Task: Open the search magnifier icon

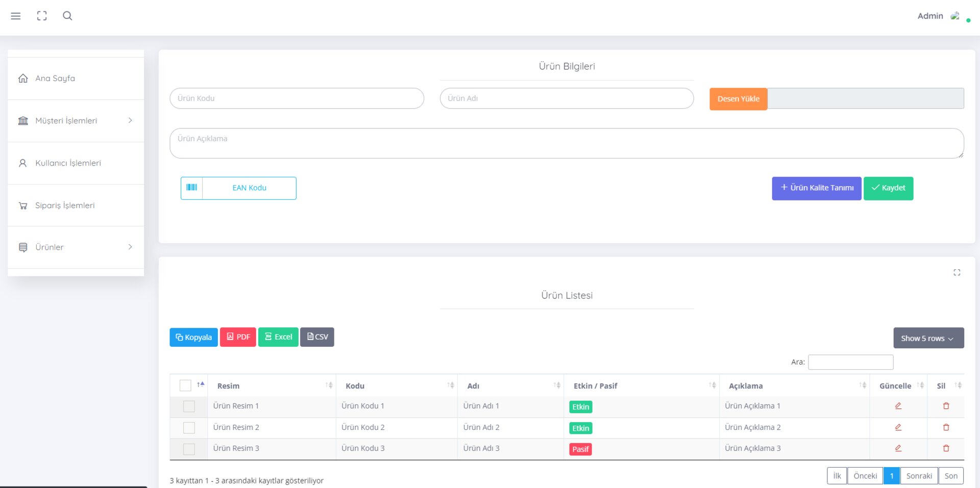Action: [x=67, y=16]
